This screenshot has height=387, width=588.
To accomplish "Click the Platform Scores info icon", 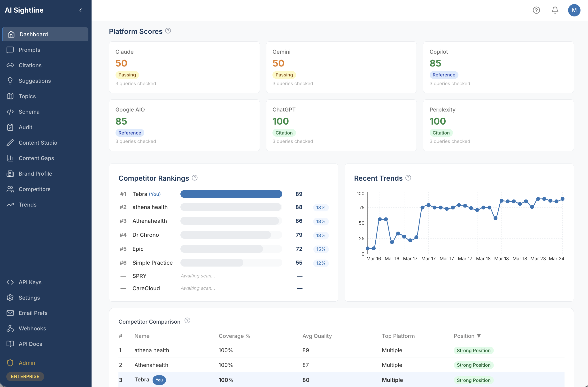I will pos(168,31).
